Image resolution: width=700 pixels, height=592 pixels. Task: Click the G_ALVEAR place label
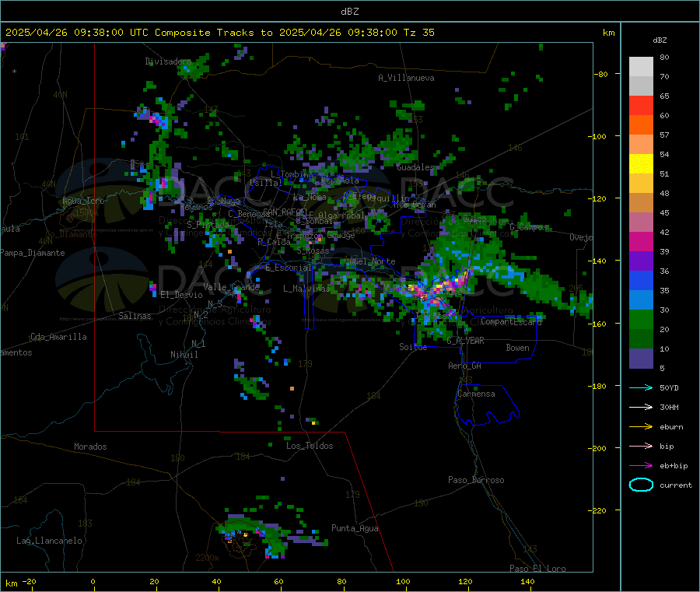pos(465,341)
